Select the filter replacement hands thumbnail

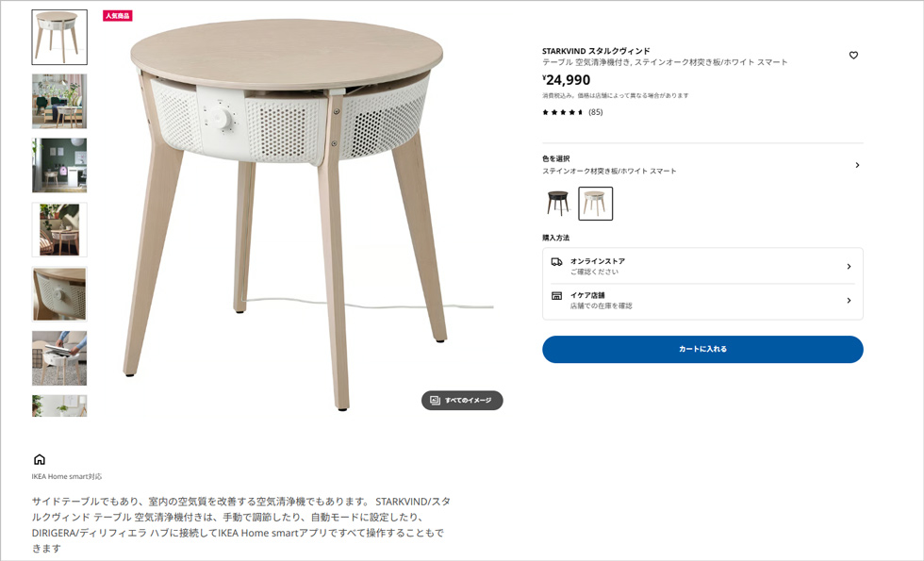[x=59, y=358]
